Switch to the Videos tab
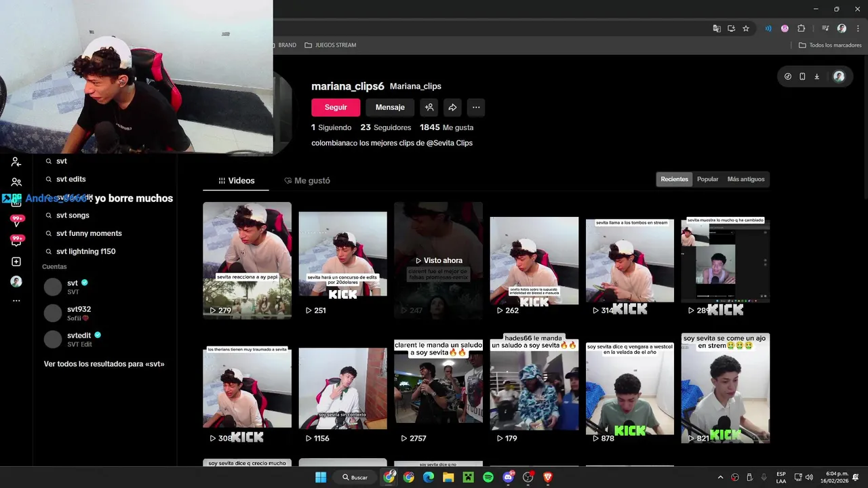Viewport: 868px width, 488px height. (237, 180)
